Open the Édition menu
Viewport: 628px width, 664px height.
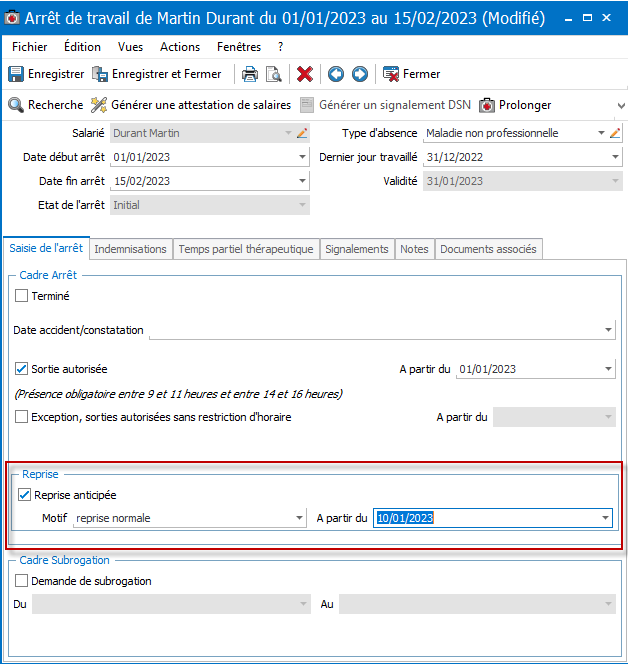point(82,47)
